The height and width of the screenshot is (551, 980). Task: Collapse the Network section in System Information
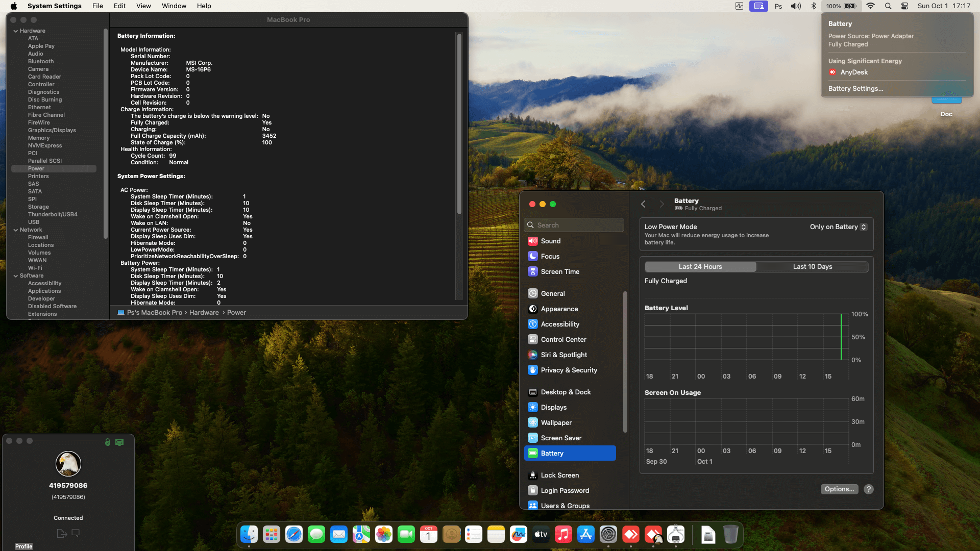point(16,230)
